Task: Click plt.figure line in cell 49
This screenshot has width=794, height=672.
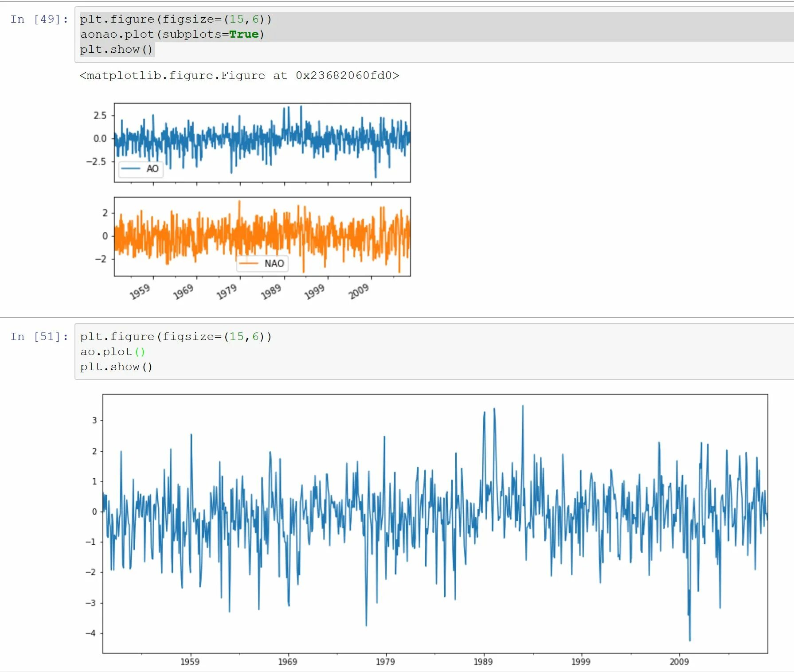Action: [x=176, y=19]
